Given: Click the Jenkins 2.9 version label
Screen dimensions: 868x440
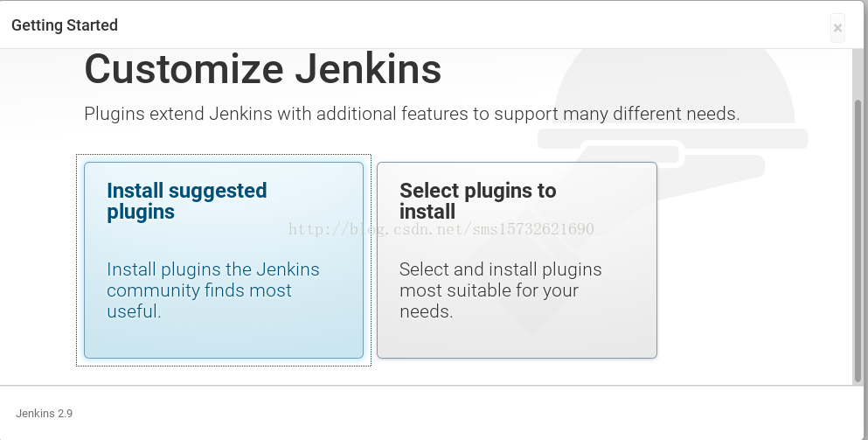Looking at the screenshot, I should coord(45,414).
